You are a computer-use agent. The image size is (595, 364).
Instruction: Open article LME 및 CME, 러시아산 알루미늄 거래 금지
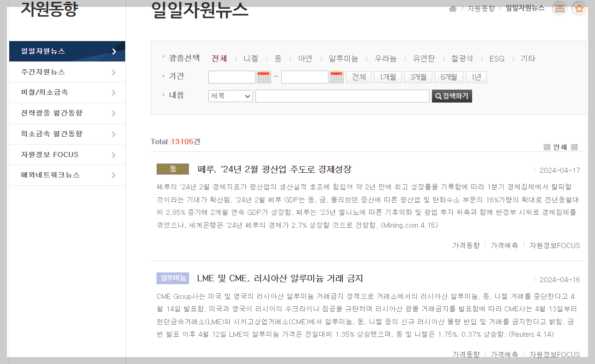click(280, 279)
